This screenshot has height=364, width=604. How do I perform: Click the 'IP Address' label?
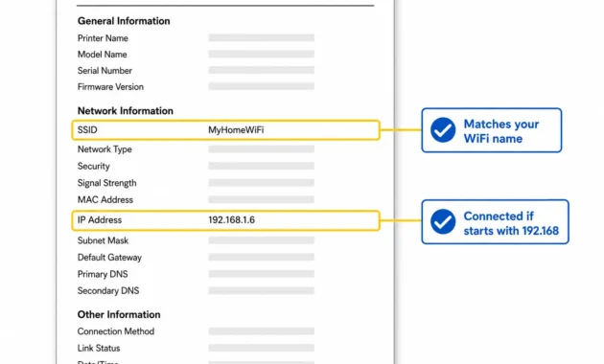100,219
